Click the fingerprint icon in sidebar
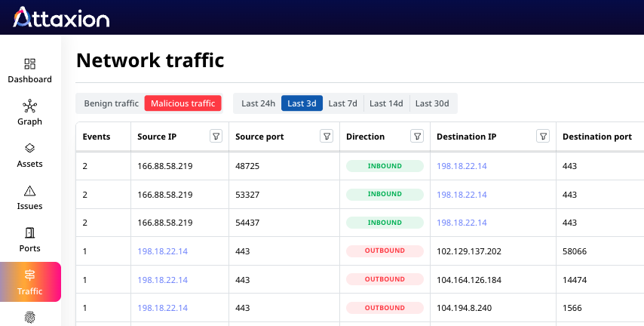This screenshot has height=326, width=644. [30, 318]
